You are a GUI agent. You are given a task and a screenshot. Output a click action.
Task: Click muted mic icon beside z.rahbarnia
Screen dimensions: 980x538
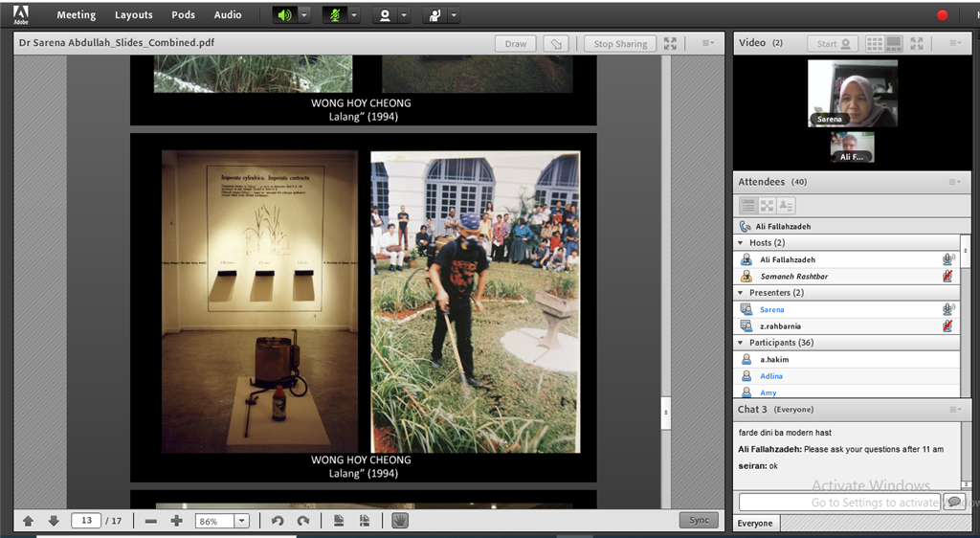click(948, 326)
